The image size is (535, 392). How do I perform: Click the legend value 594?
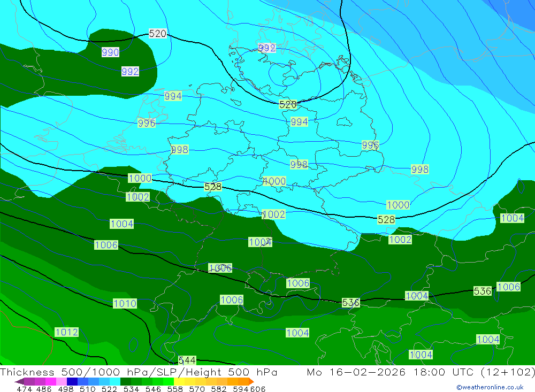point(241,389)
